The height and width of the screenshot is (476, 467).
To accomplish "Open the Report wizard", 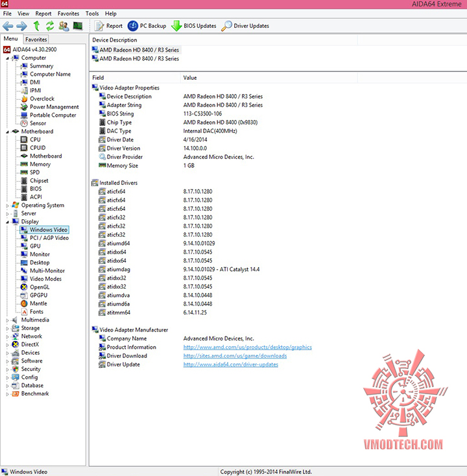I will tap(108, 26).
